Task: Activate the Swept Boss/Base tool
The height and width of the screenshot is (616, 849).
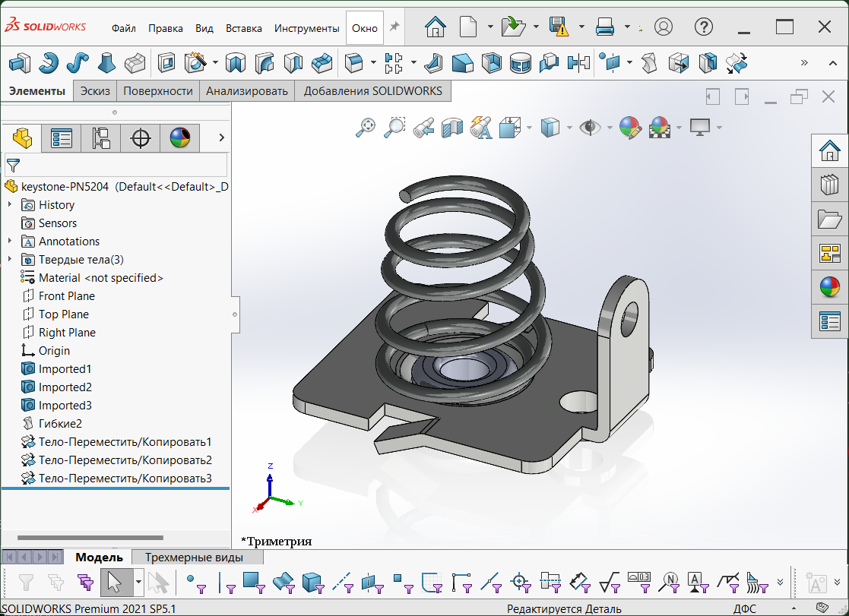Action: pyautogui.click(x=77, y=64)
